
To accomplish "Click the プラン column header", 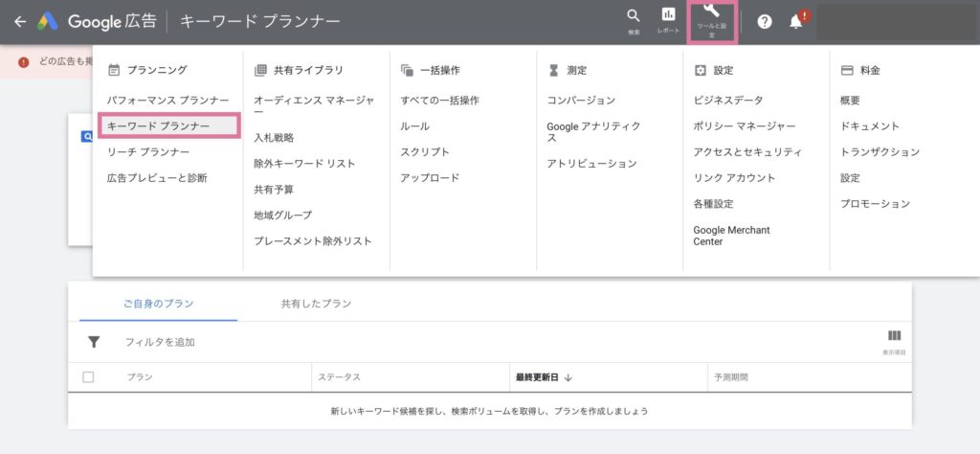I will (x=140, y=377).
